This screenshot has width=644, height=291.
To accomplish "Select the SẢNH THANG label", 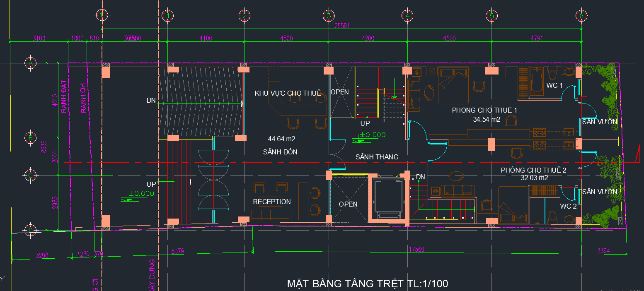I will pos(377,157).
